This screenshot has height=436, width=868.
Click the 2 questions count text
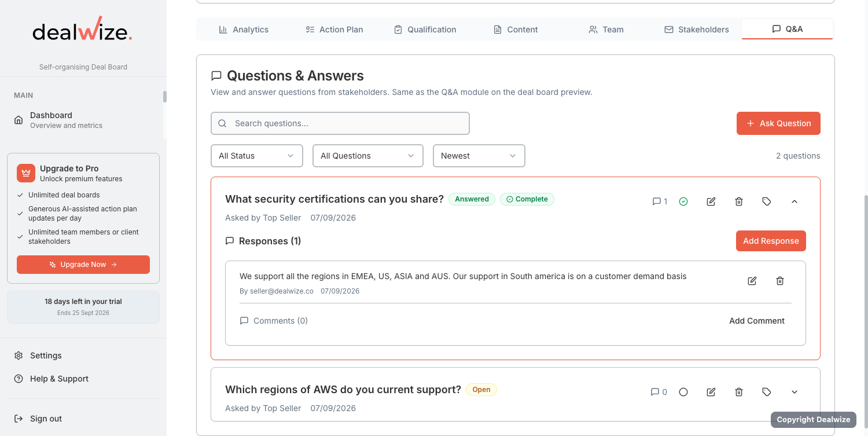(798, 156)
